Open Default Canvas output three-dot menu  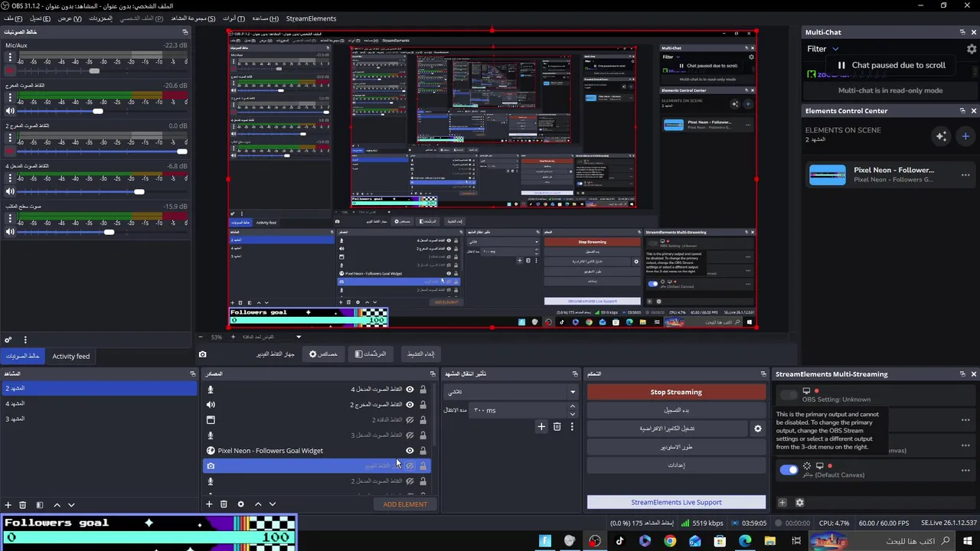[x=965, y=470]
